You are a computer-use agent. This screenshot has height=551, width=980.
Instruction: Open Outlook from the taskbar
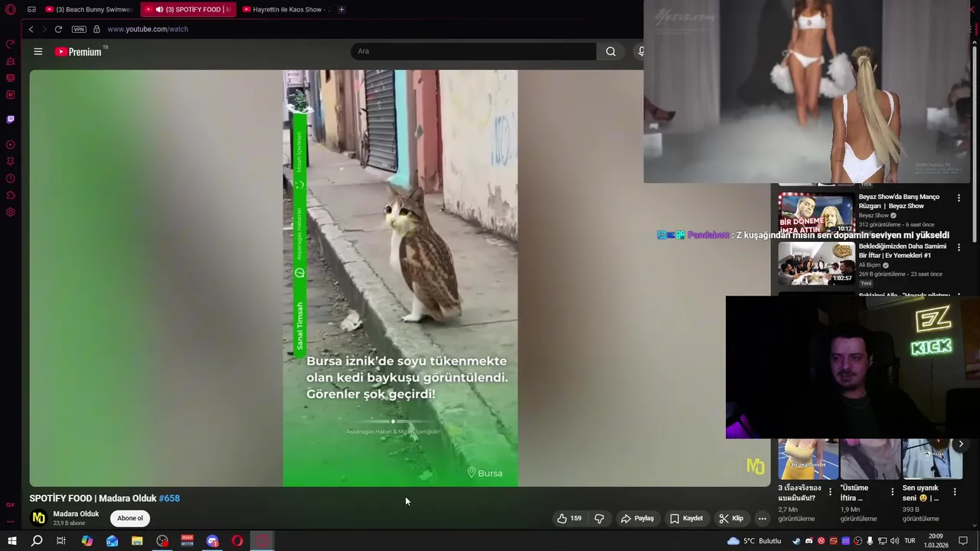tap(112, 541)
